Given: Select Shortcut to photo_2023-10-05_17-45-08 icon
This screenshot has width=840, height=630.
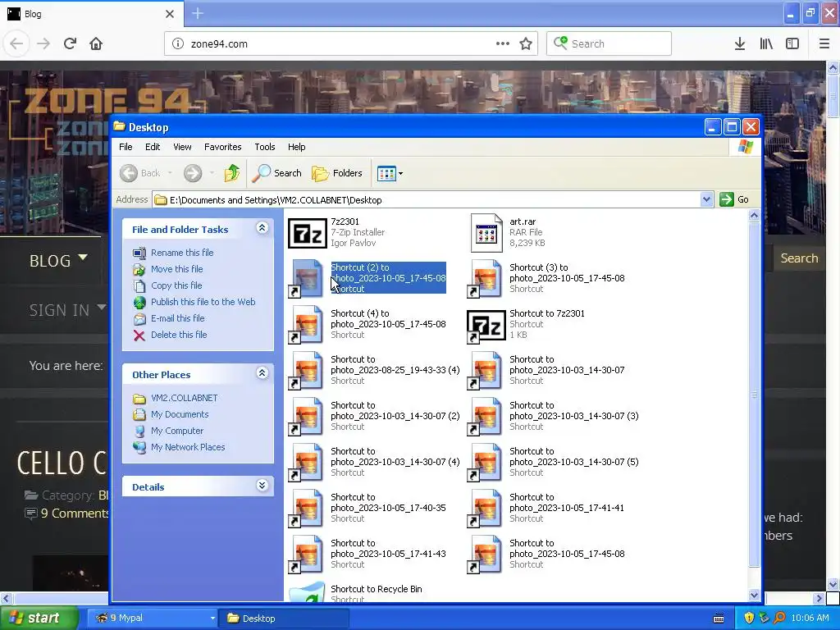Looking at the screenshot, I should 485,555.
